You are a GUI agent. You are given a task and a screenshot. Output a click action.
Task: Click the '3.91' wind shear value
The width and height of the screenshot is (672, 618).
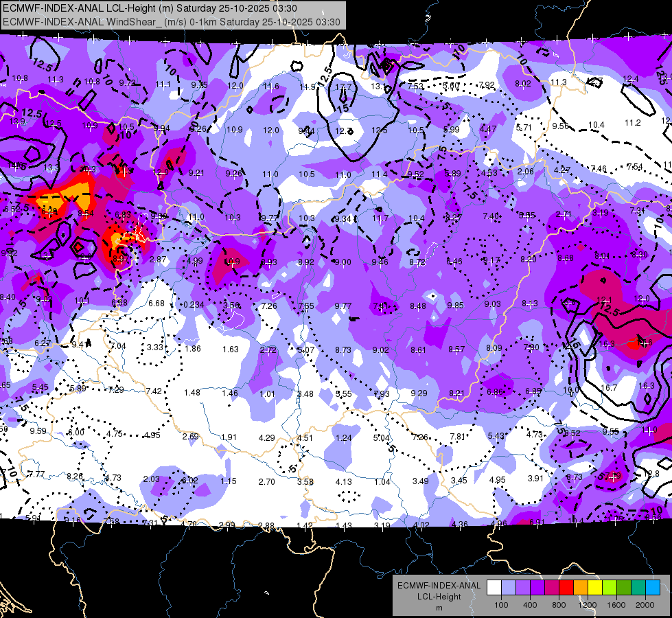[x=535, y=478]
